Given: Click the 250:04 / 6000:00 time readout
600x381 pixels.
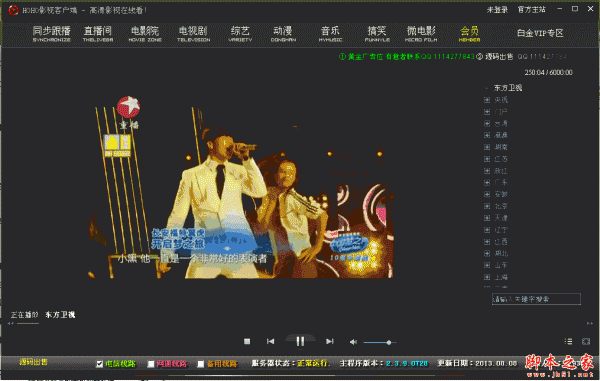Looking at the screenshot, I should click(x=548, y=72).
